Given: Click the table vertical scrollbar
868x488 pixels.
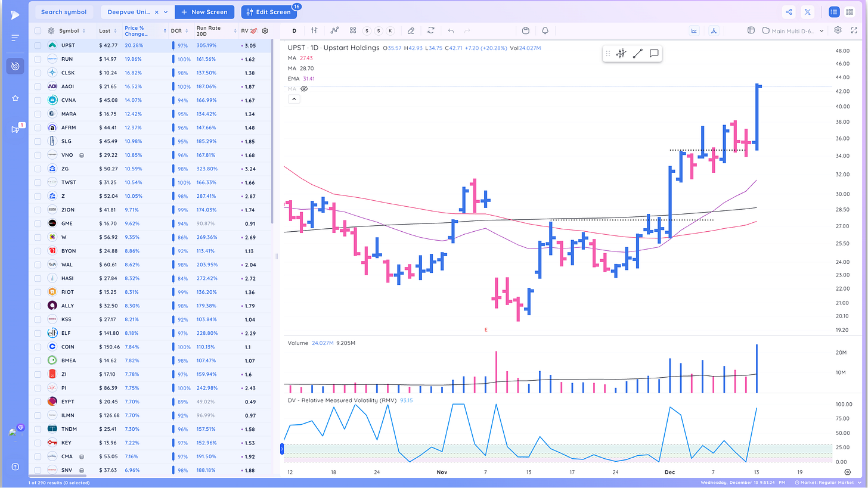Looking at the screenshot, I should pos(273,131).
